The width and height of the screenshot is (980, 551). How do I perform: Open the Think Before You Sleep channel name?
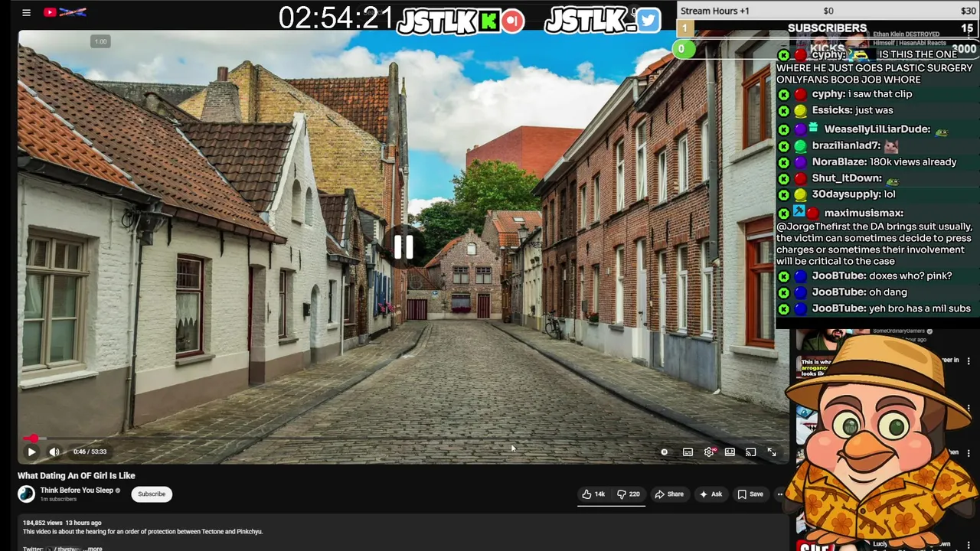[77, 491]
